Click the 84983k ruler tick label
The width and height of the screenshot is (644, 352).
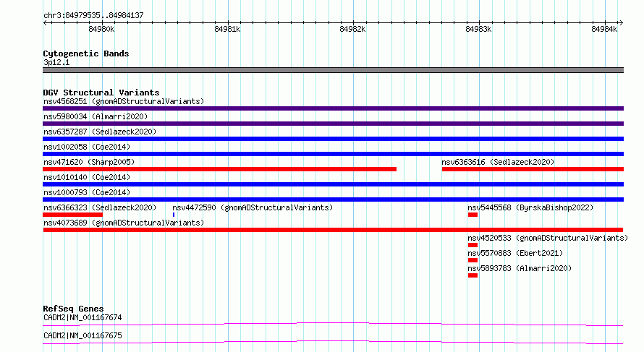click(x=478, y=29)
